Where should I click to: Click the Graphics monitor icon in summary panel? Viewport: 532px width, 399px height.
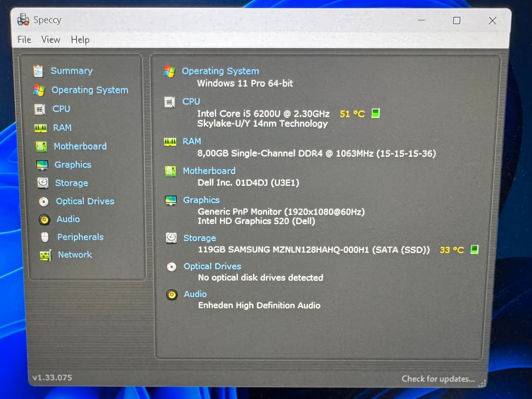[171, 201]
